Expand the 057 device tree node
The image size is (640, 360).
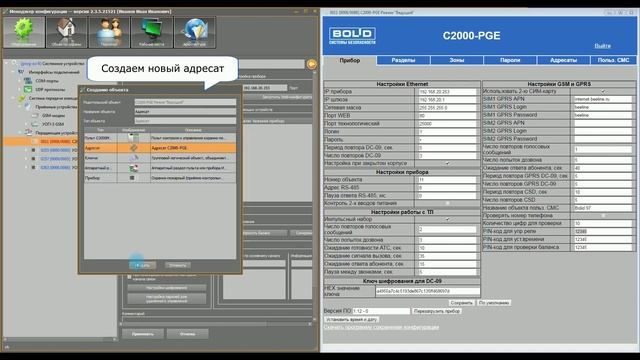pyautogui.click(x=27, y=159)
